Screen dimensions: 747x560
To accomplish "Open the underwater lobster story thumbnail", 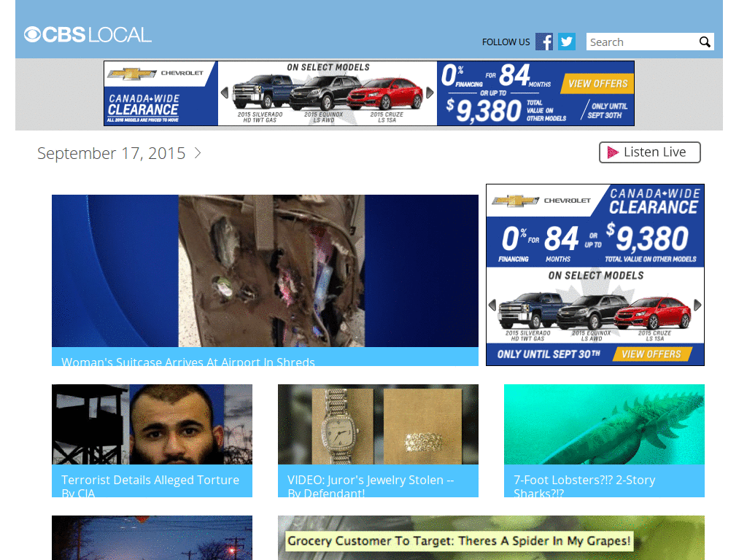I will click(x=604, y=424).
